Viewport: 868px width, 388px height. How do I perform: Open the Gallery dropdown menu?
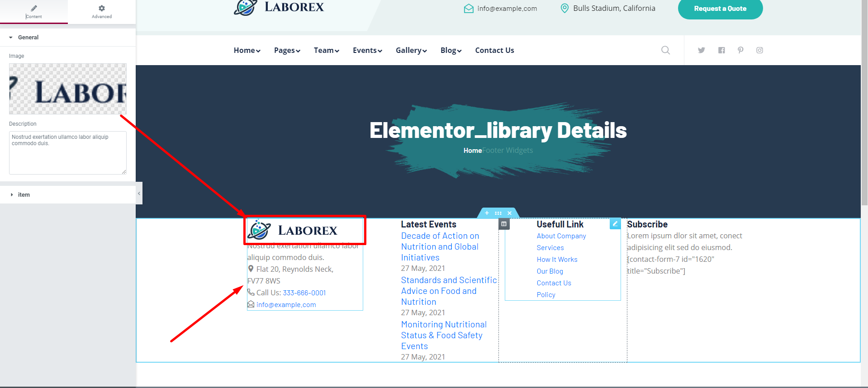point(411,50)
